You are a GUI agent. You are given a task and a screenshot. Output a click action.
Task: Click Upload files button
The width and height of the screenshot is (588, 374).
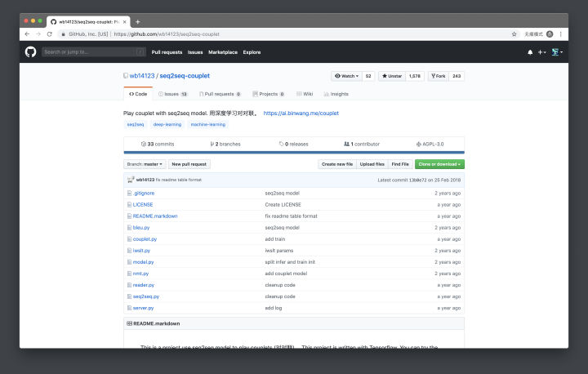[372, 164]
